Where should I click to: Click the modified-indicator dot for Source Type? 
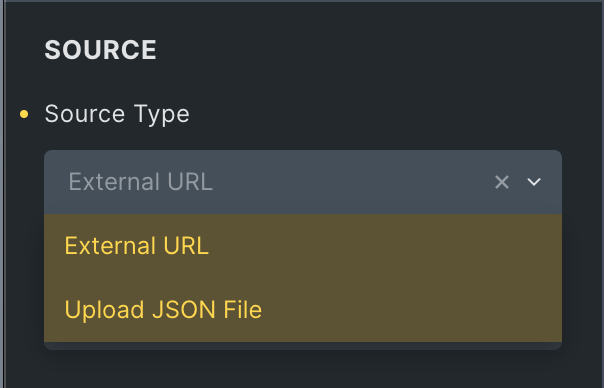point(24,114)
